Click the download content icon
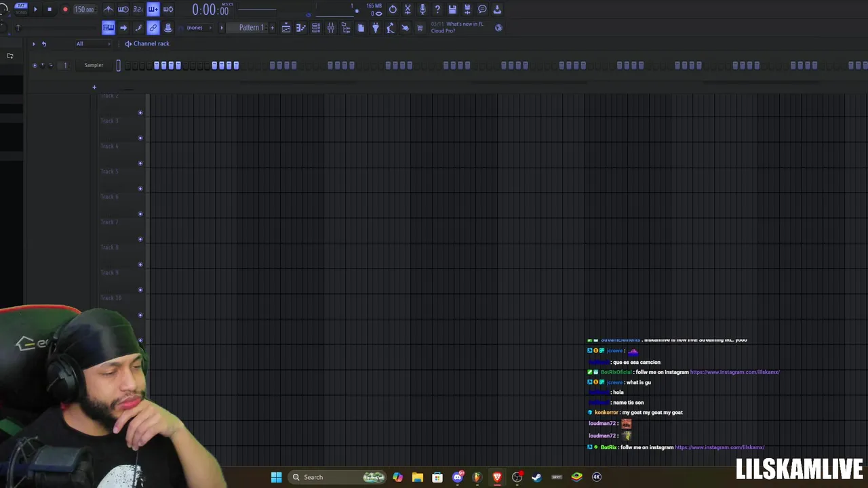Screen dimensions: 868x488 coord(497,9)
